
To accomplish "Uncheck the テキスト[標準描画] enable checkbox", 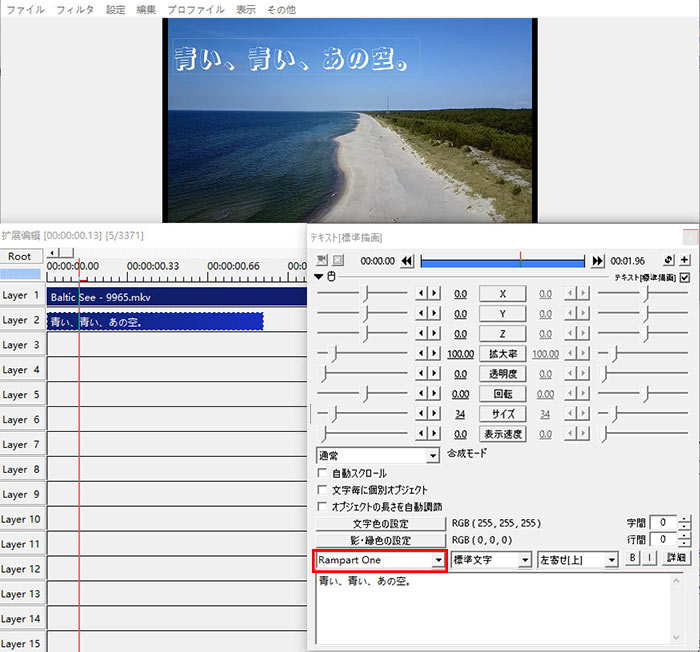I will (685, 277).
